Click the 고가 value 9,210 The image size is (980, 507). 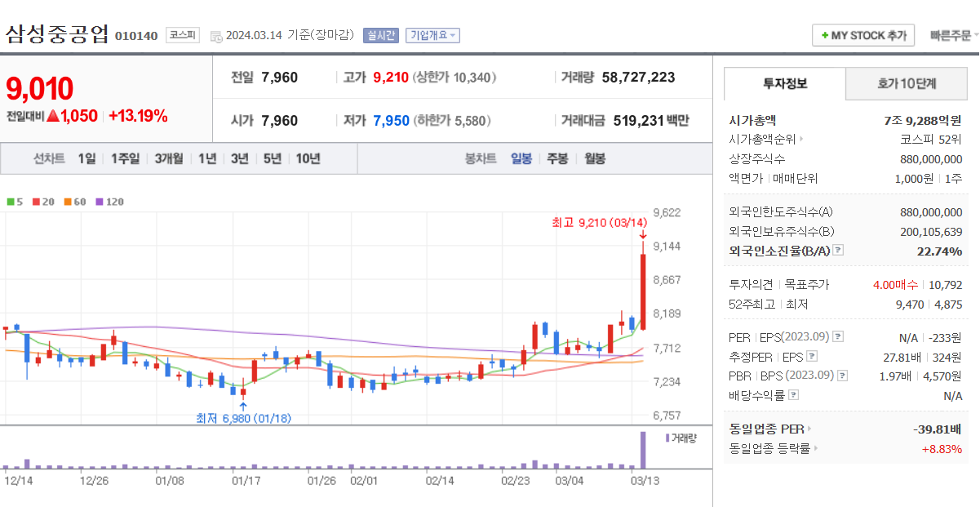coord(391,78)
